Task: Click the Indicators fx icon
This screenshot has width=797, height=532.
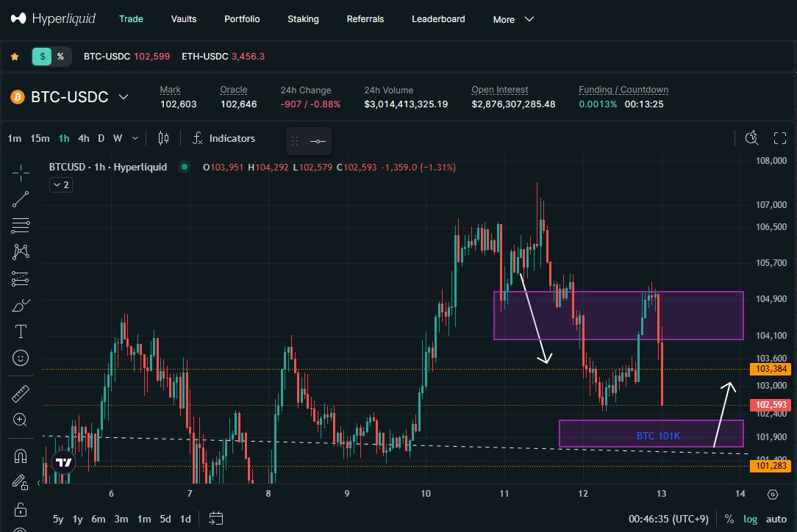Action: [x=198, y=138]
